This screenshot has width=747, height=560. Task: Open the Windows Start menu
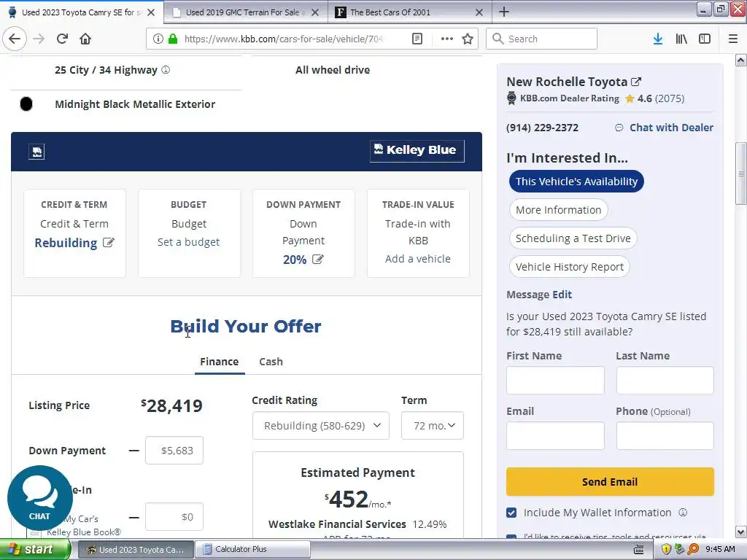tap(35, 549)
